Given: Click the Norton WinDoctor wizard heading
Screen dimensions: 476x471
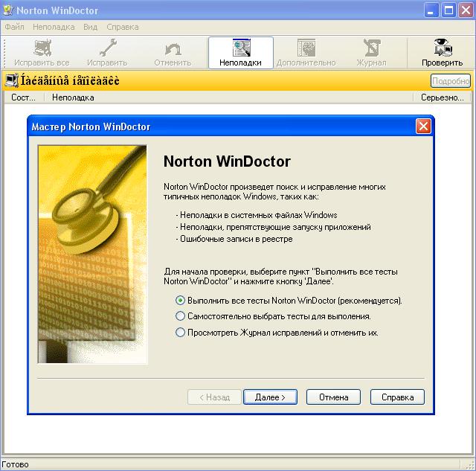Looking at the screenshot, I should tap(227, 161).
